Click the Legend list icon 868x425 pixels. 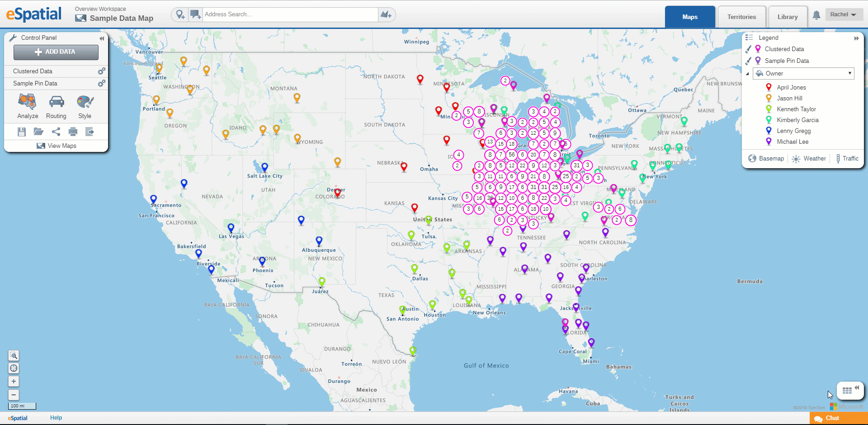tap(749, 38)
